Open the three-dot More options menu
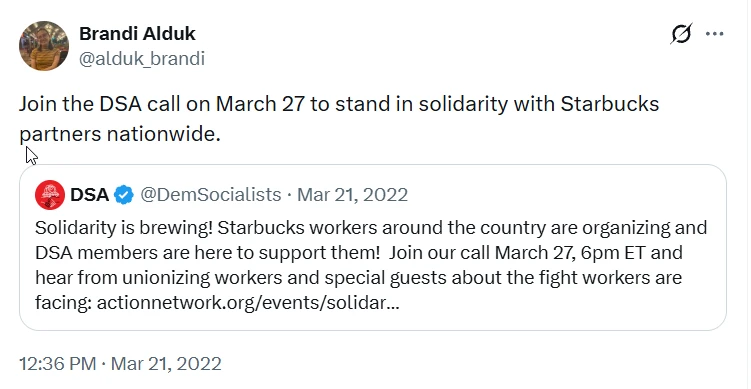This screenshot has width=751, height=389. tap(715, 34)
